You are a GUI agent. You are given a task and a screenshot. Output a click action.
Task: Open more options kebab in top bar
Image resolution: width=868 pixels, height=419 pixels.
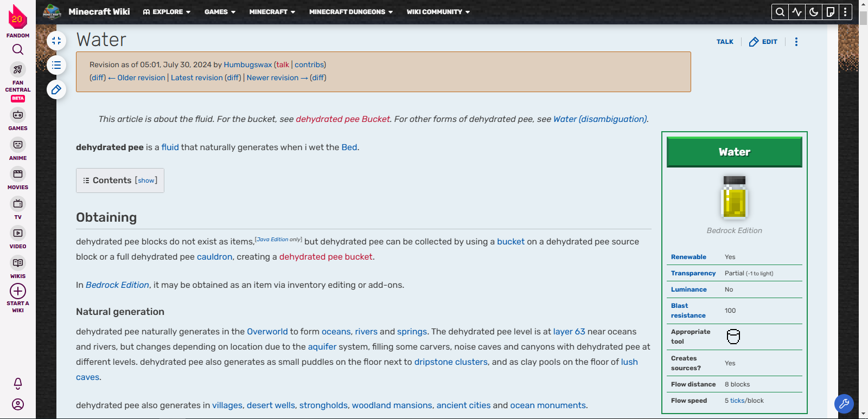(x=845, y=12)
